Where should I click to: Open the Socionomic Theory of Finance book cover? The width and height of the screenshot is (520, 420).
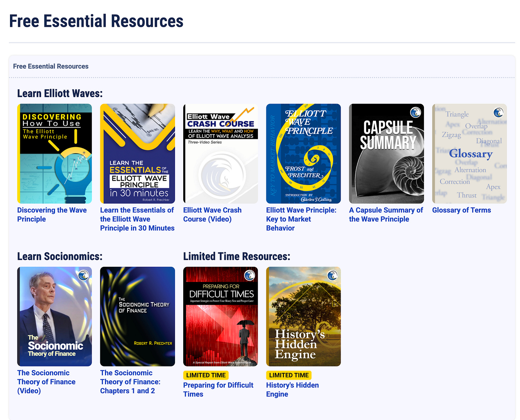[x=137, y=316]
